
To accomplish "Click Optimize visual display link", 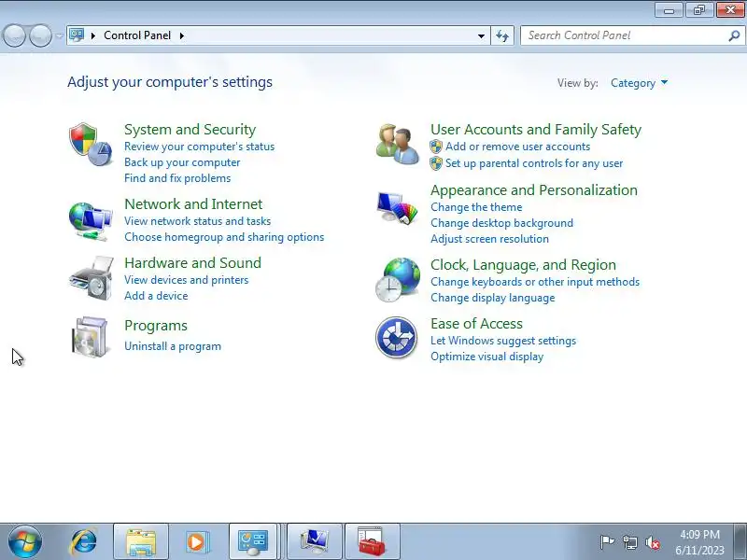I will click(x=486, y=357).
